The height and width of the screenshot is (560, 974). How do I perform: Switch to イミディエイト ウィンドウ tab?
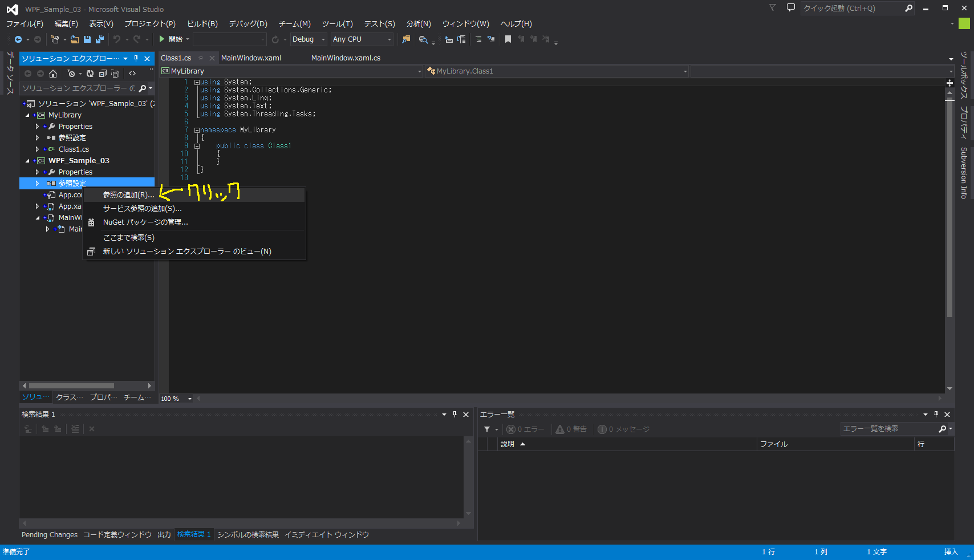coord(327,535)
